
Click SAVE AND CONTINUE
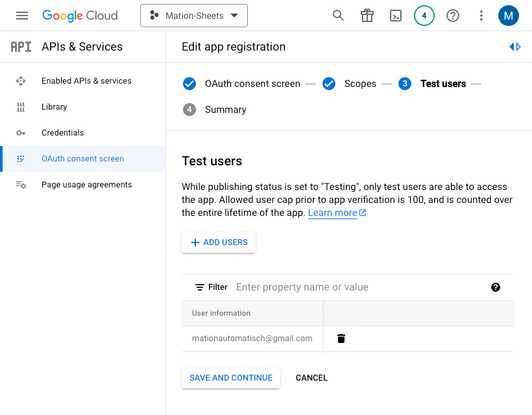click(231, 377)
